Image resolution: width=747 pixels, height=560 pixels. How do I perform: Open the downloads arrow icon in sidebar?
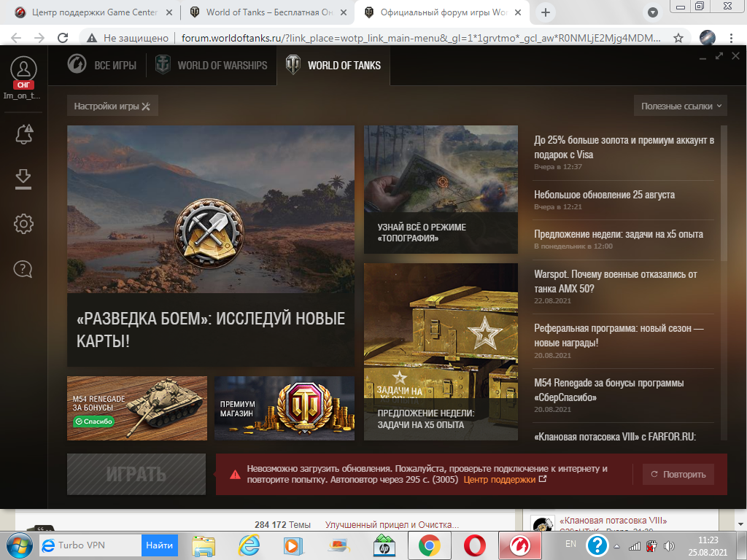pyautogui.click(x=23, y=179)
